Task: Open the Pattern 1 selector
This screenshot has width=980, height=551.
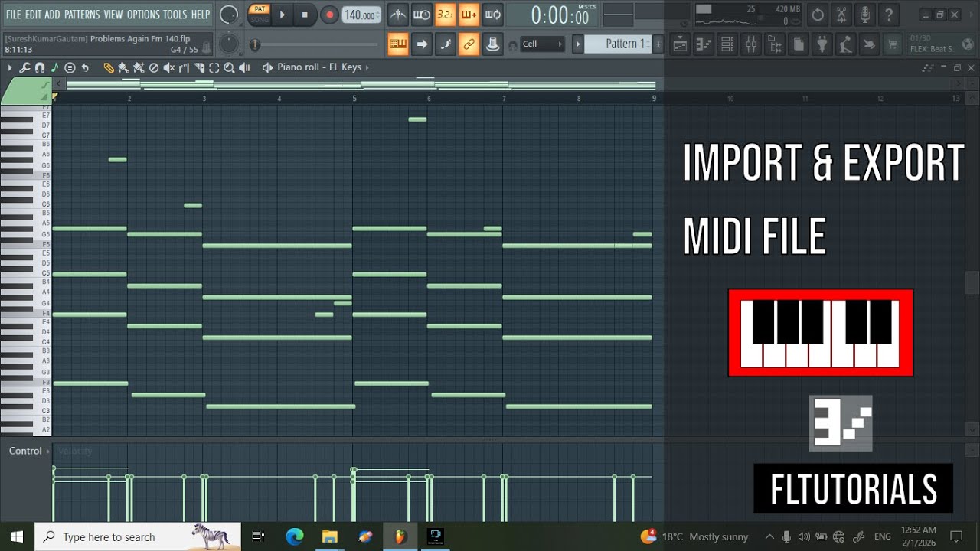Action: coord(618,44)
